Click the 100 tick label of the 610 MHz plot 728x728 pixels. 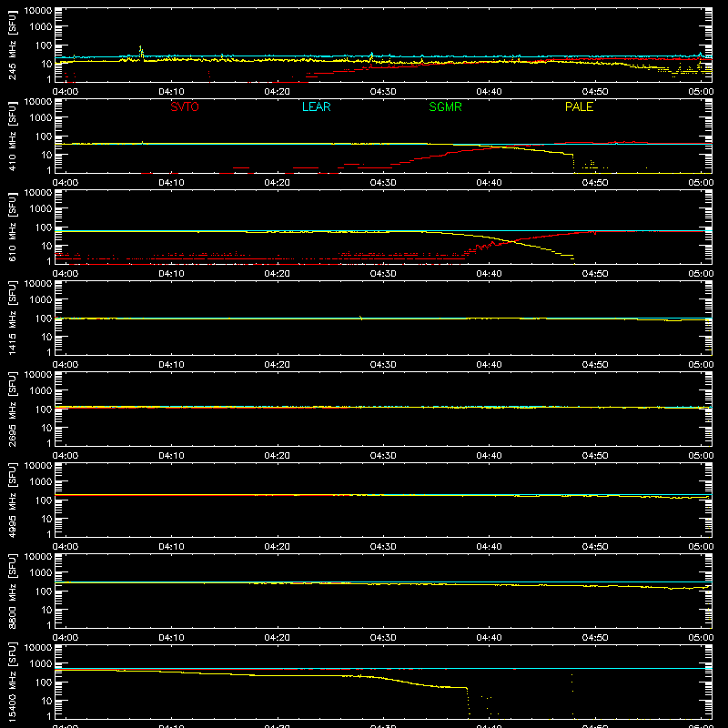44,227
